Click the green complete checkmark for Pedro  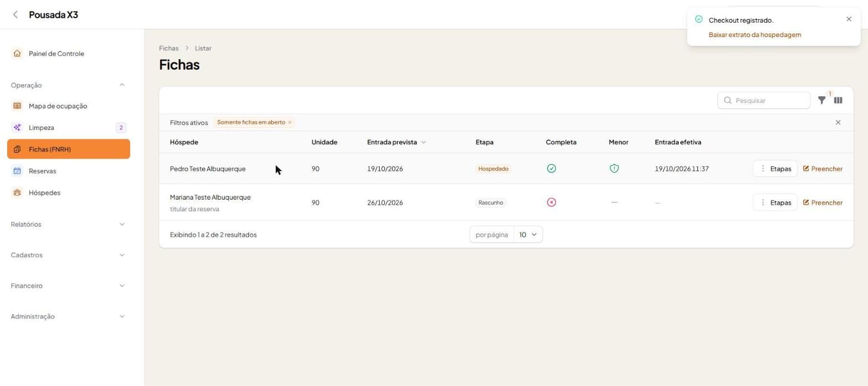coord(551,169)
